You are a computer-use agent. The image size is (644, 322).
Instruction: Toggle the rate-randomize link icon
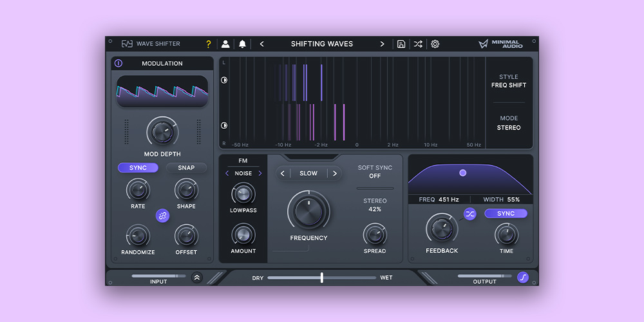pyautogui.click(x=163, y=216)
